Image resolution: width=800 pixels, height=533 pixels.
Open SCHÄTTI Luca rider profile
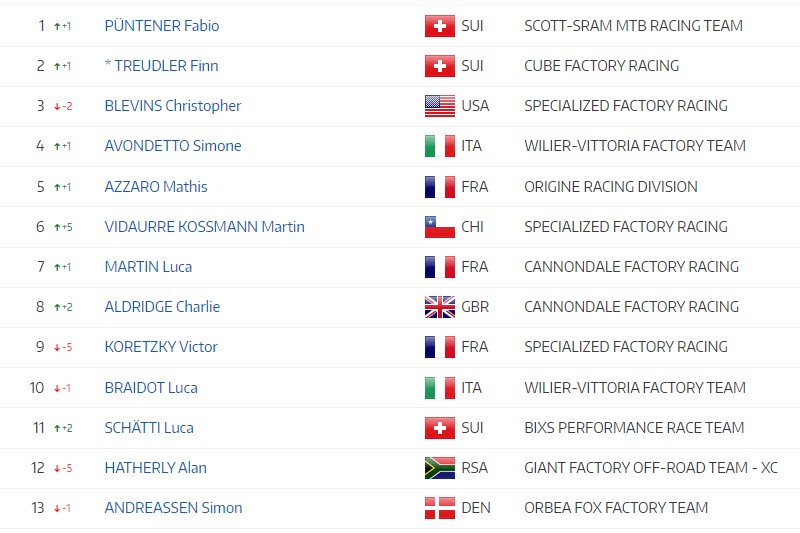tap(149, 428)
